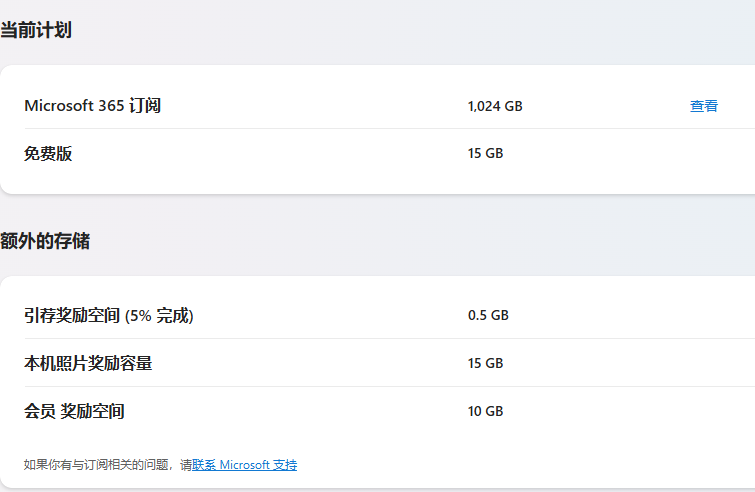Click the (5% 完成) completion text

tap(159, 316)
